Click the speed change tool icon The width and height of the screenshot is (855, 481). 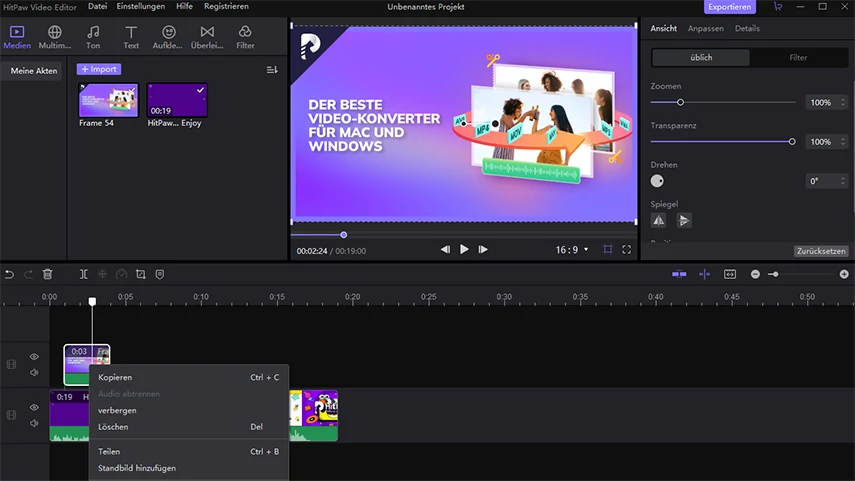[121, 274]
